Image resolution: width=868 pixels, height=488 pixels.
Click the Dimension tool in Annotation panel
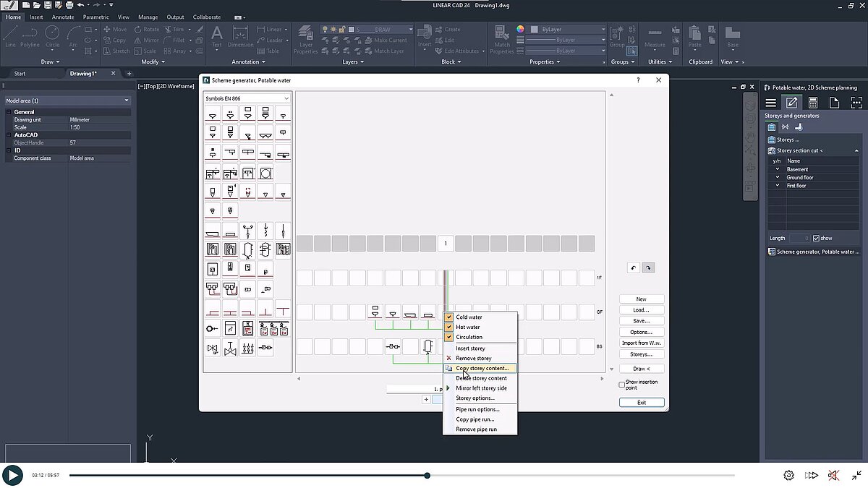(x=239, y=34)
